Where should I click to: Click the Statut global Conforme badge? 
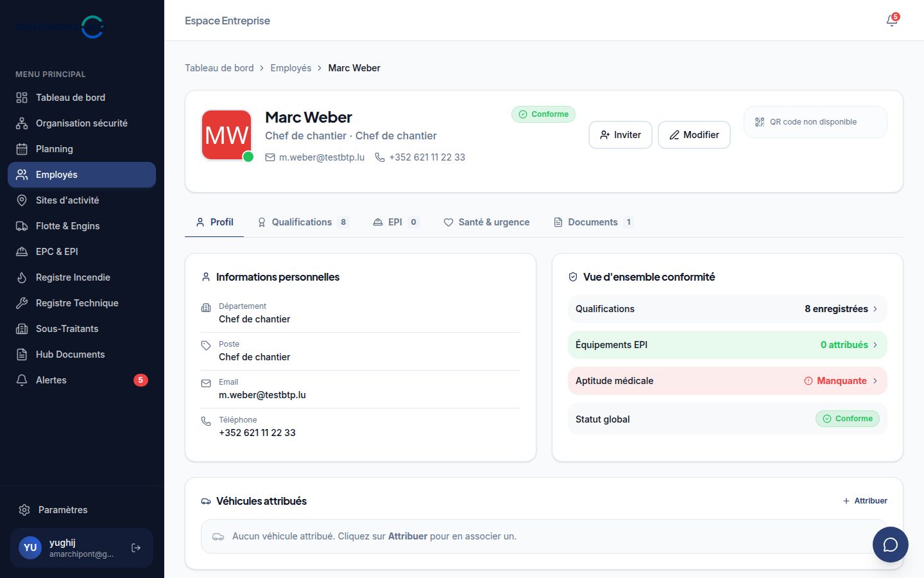(x=848, y=419)
